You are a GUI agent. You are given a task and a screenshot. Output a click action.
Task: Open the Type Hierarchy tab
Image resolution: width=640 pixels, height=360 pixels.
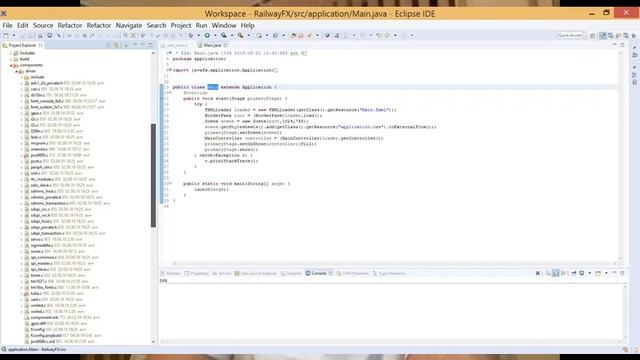[x=389, y=273]
